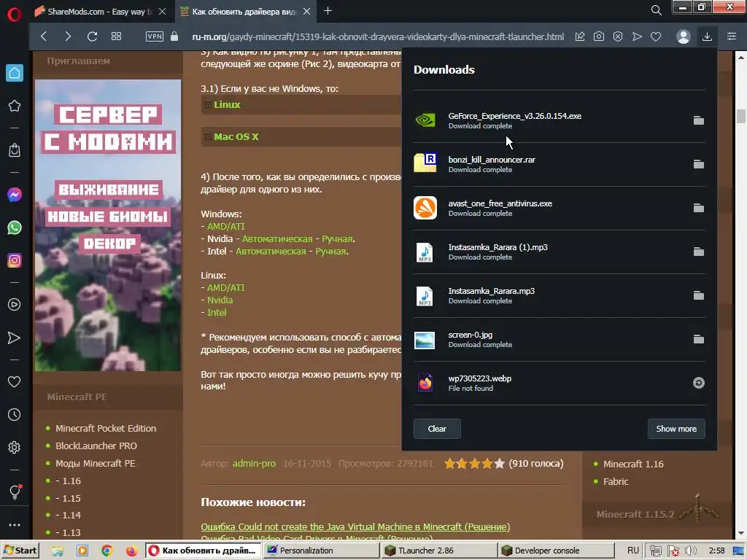Click RU language indicator in tray

pyautogui.click(x=632, y=551)
